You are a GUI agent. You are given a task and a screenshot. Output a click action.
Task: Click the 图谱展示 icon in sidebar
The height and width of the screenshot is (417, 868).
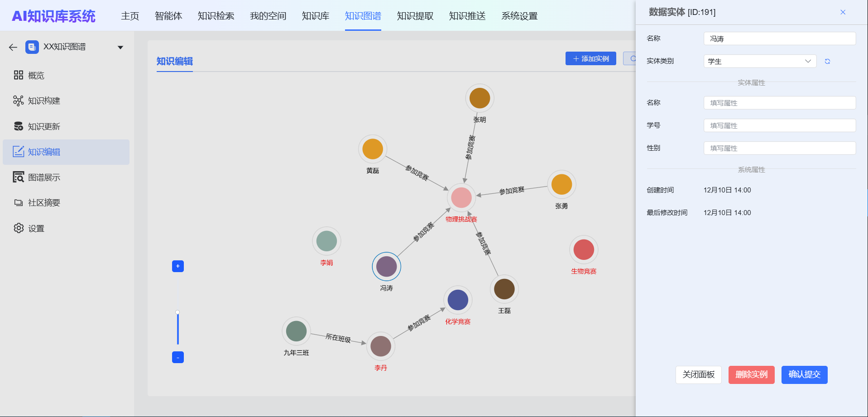tap(19, 177)
